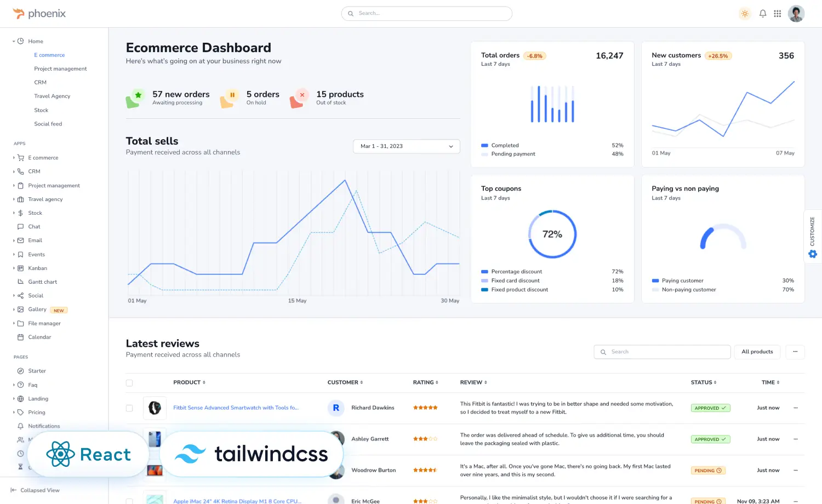822x504 pixels.
Task: Expand the CRM app section
Action: point(14,171)
